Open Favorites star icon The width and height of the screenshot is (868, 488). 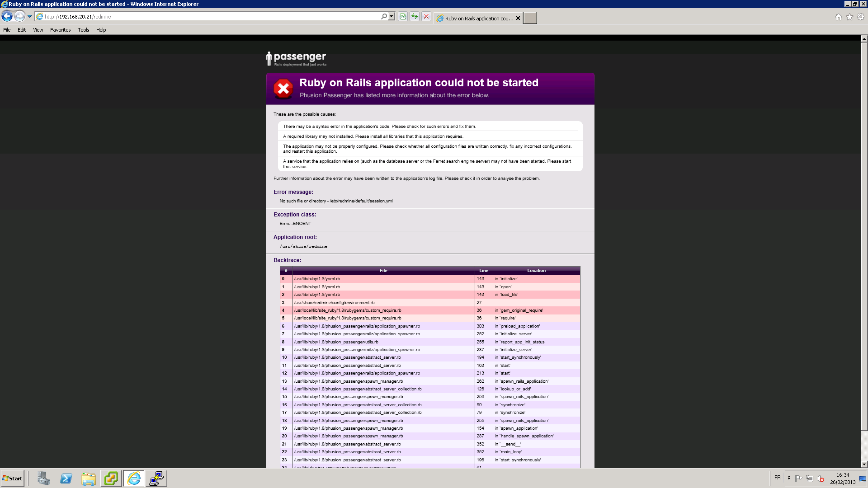click(850, 17)
